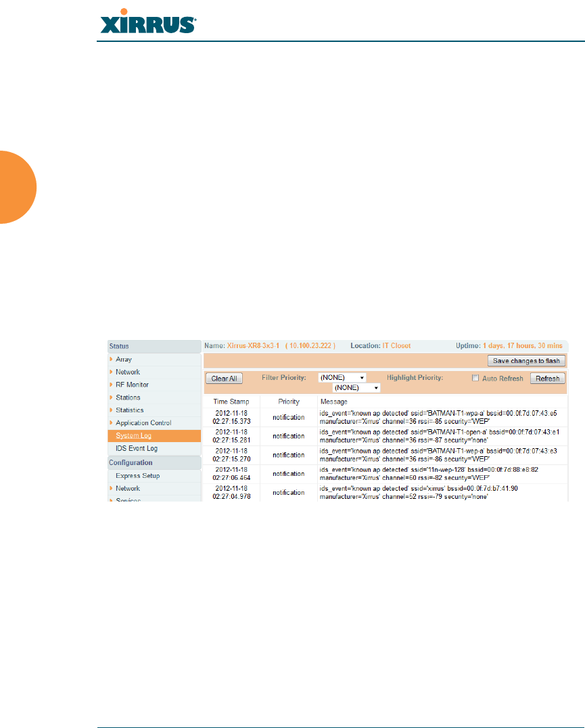Click message for 11n-wep-128 ssid
This screenshot has height=728, width=585.
coord(429,474)
